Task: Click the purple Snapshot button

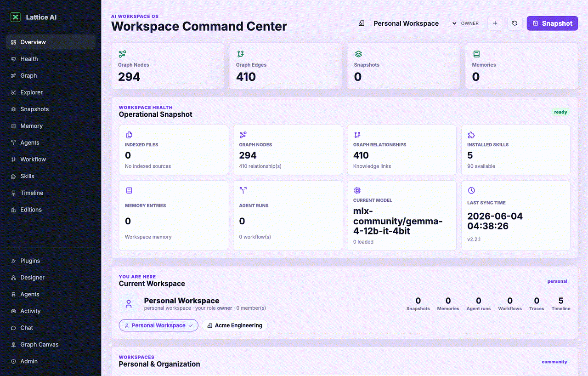Action: (552, 23)
